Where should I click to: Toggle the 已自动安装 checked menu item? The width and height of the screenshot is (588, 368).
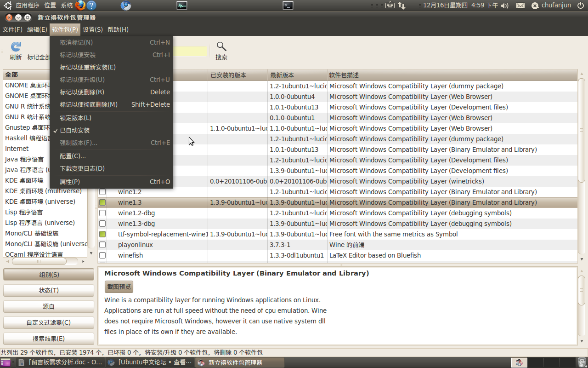click(111, 130)
